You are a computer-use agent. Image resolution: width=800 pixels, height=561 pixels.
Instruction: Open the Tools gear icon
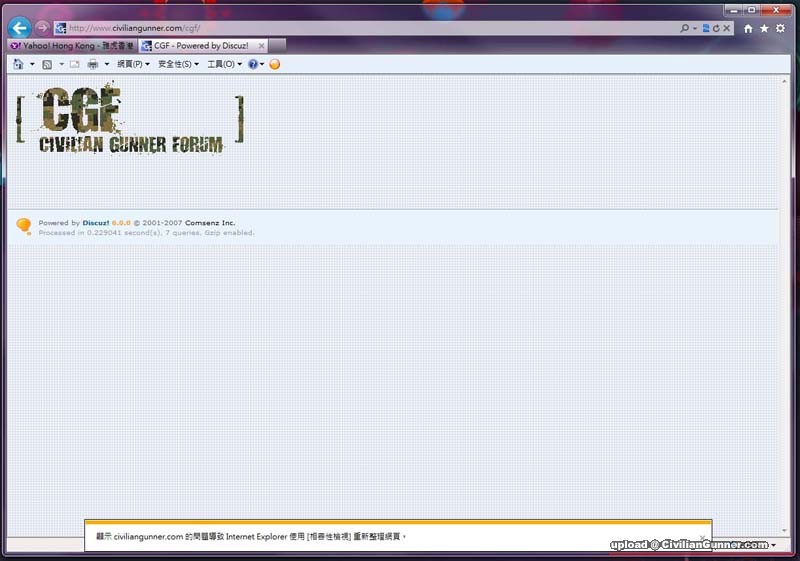pos(780,29)
